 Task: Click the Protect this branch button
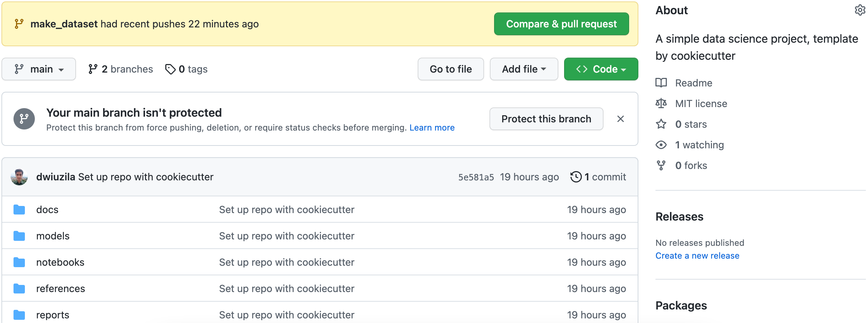coord(546,119)
